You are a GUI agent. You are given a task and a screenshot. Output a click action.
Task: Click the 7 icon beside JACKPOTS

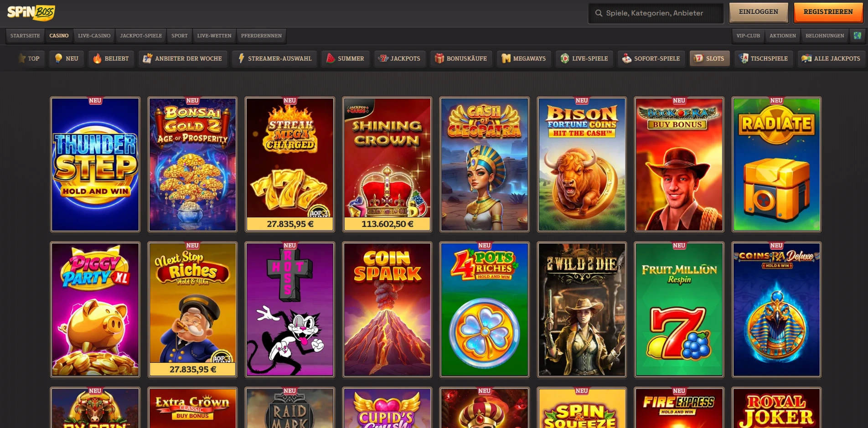click(384, 58)
